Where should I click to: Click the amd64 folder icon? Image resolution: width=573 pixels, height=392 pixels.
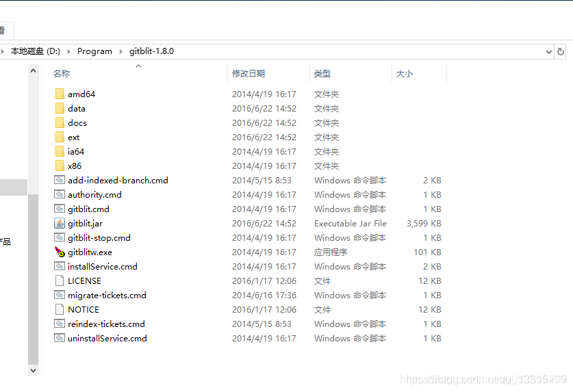[60, 94]
